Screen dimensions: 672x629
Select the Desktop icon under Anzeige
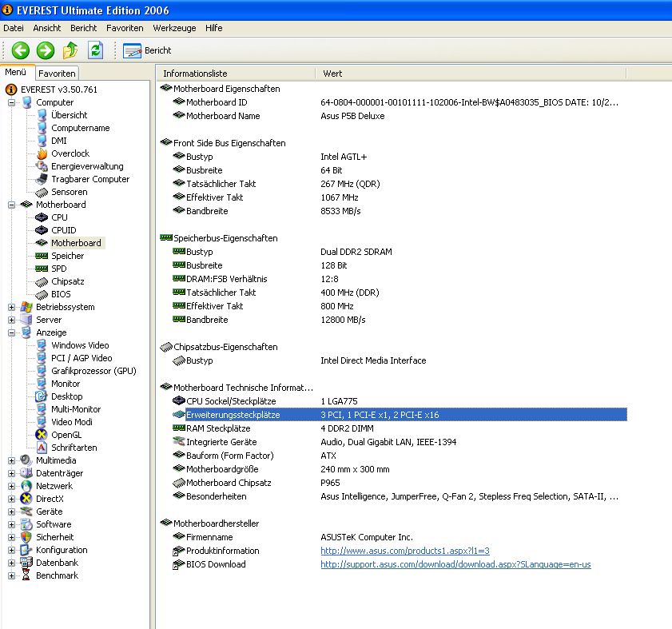(42, 396)
